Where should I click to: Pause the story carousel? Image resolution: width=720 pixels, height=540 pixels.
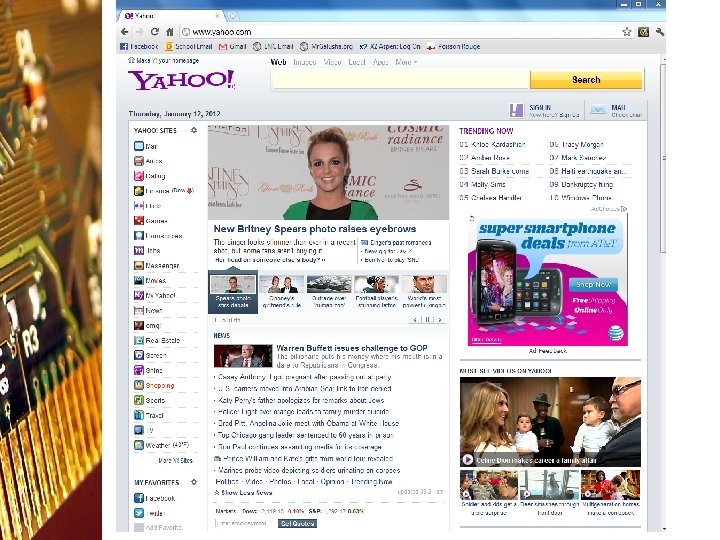[428, 320]
